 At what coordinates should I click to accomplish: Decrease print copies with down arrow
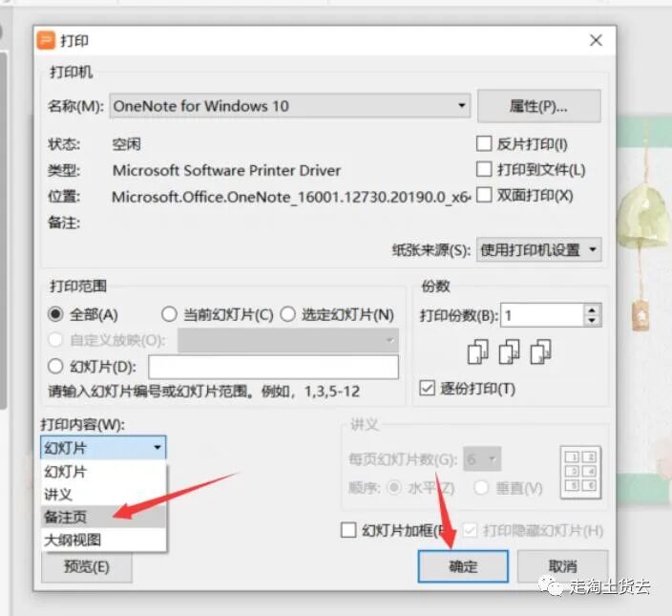tap(592, 321)
